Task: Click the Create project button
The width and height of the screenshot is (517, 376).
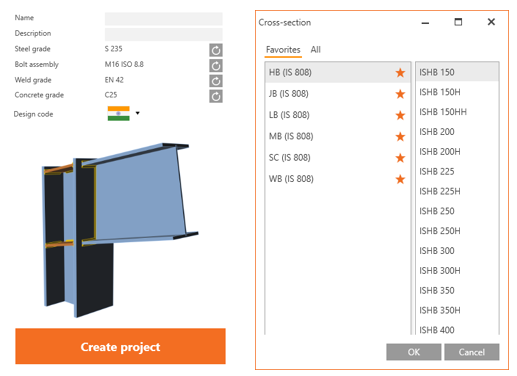Action: click(120, 346)
